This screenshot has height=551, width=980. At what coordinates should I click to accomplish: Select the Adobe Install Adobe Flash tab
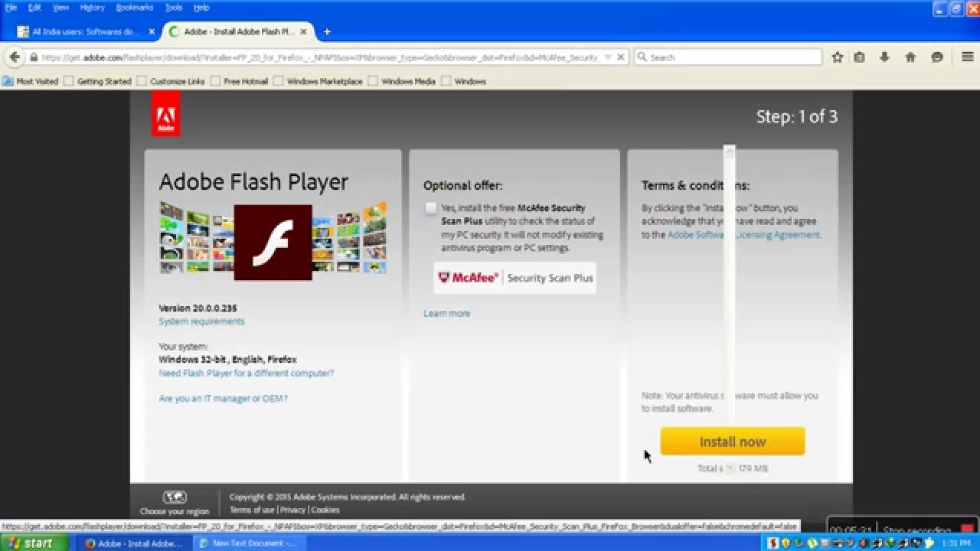pos(237,32)
